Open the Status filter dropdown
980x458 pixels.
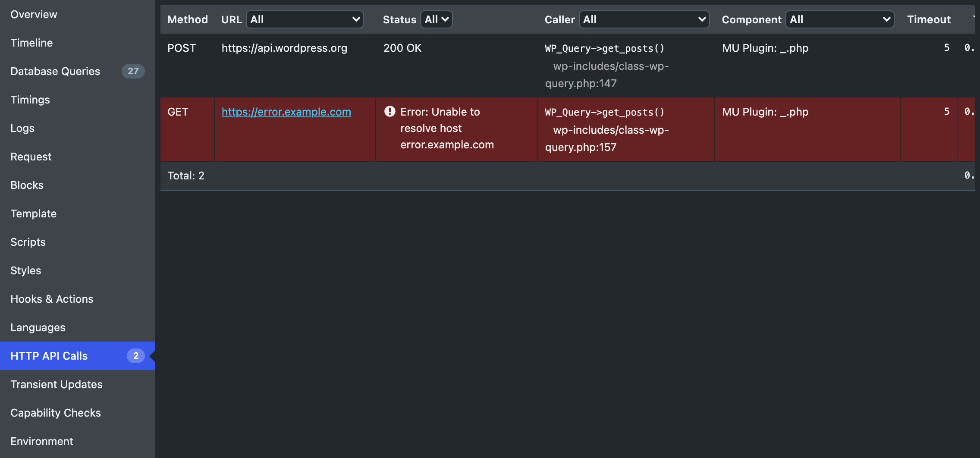[437, 19]
